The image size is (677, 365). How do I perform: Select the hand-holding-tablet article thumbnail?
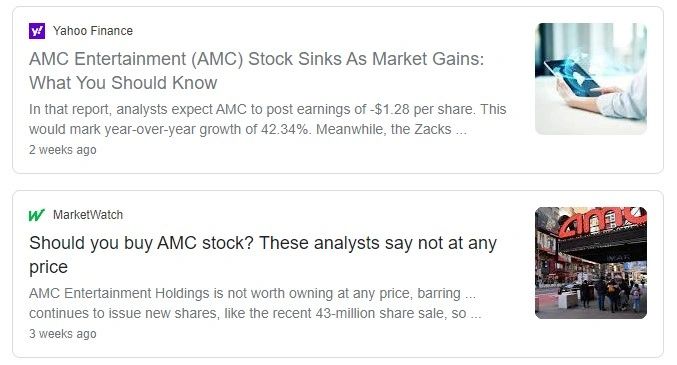591,79
